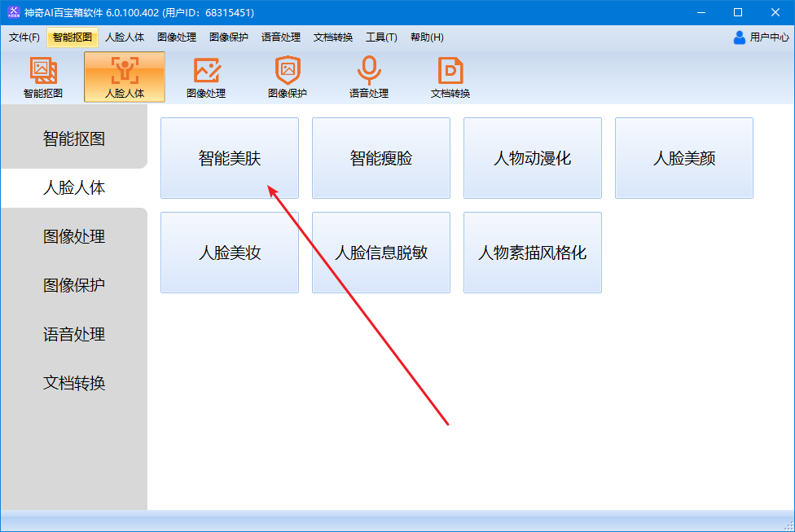Launch the 人物素描风格化 feature
This screenshot has width=795, height=532.
coord(533,253)
